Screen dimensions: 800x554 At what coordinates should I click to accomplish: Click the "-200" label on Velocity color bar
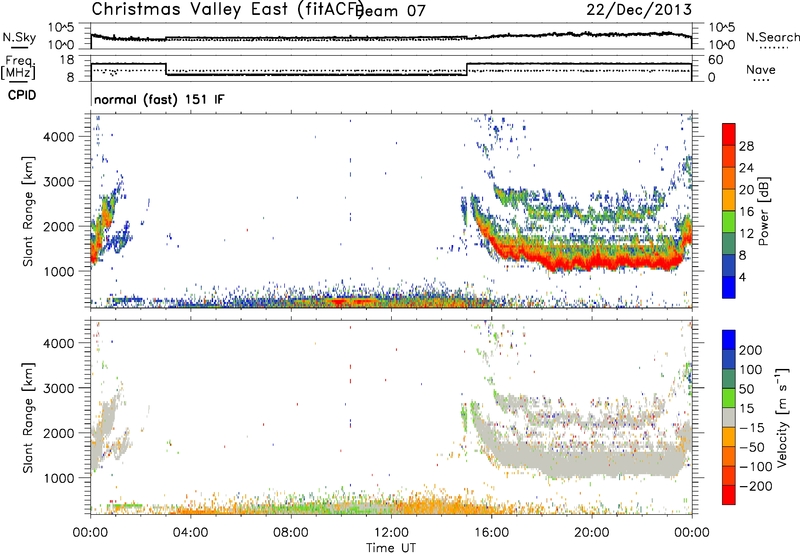click(x=755, y=486)
